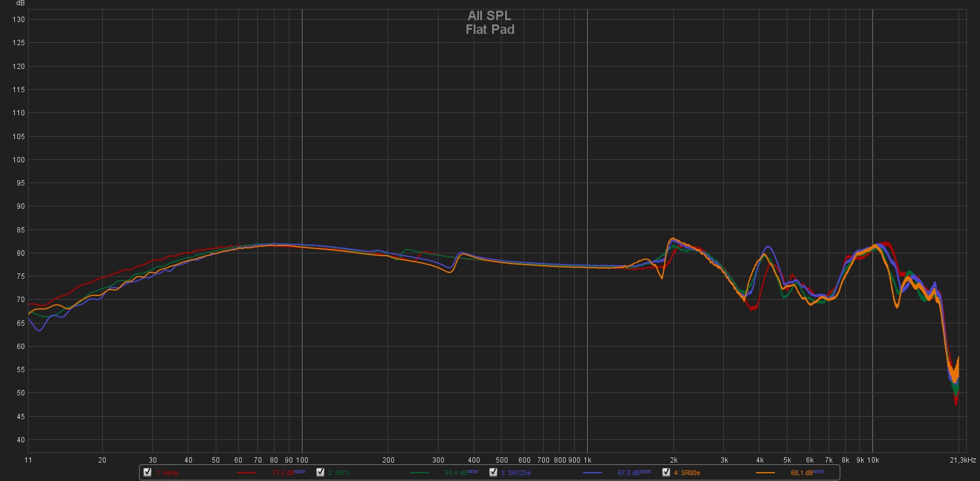The height and width of the screenshot is (481, 980).
Task: Select the '1: Hemp' legend label
Action: (167, 473)
